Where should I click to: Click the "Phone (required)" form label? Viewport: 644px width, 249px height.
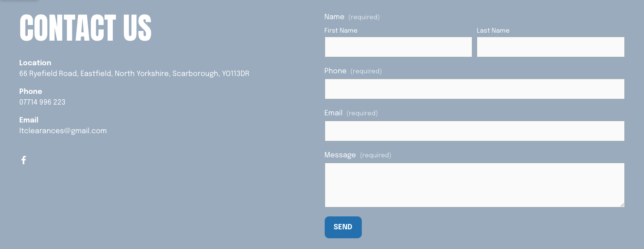pyautogui.click(x=353, y=71)
